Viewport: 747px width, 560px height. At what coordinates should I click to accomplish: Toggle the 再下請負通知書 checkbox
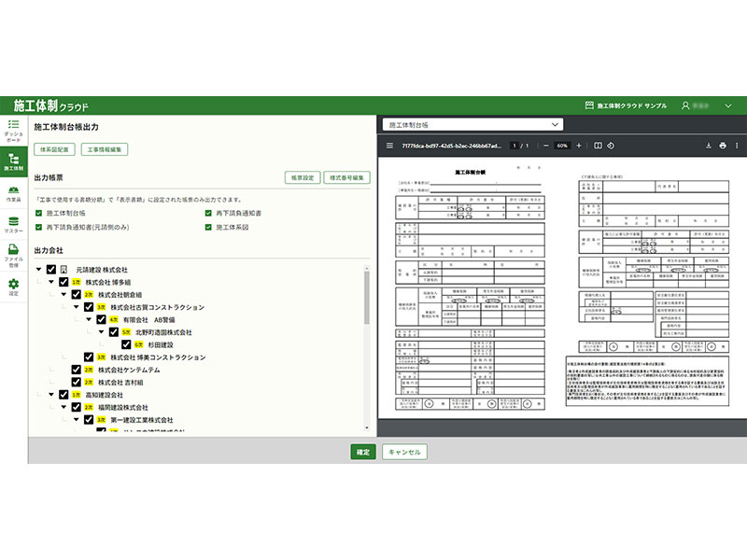pos(208,214)
